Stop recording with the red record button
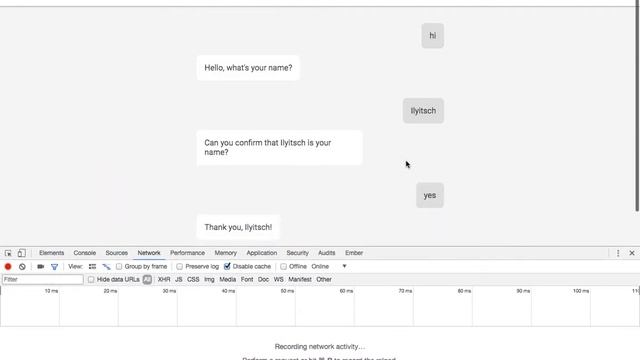 click(8, 267)
